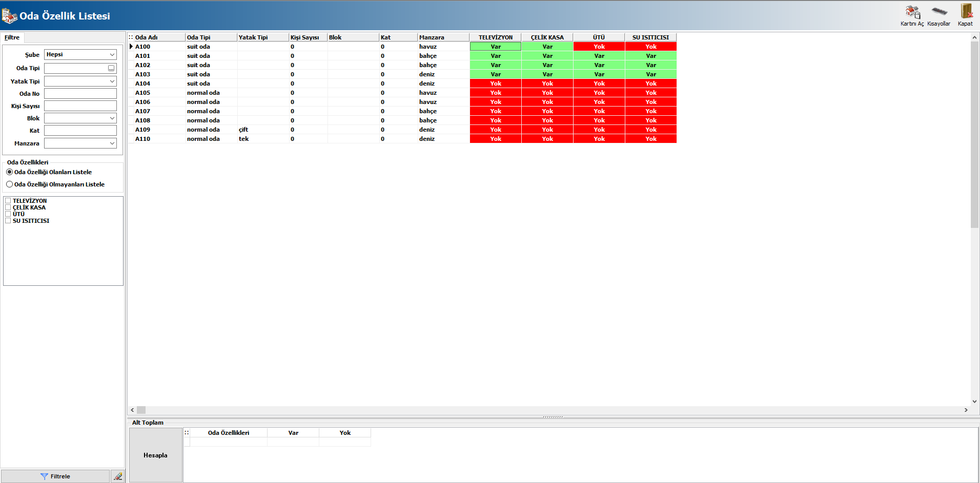The width and height of the screenshot is (980, 483).
Task: Click the horizontal scrollbar right arrow
Action: pos(966,410)
